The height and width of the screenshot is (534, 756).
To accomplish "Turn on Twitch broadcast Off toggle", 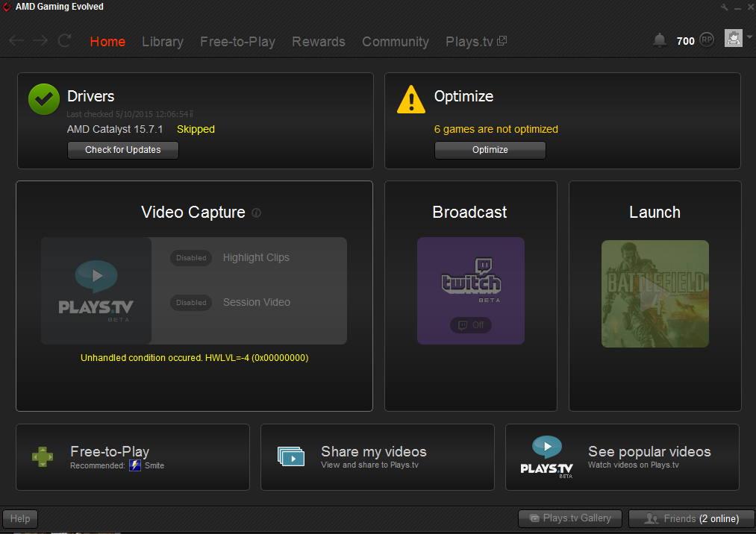I will point(471,325).
